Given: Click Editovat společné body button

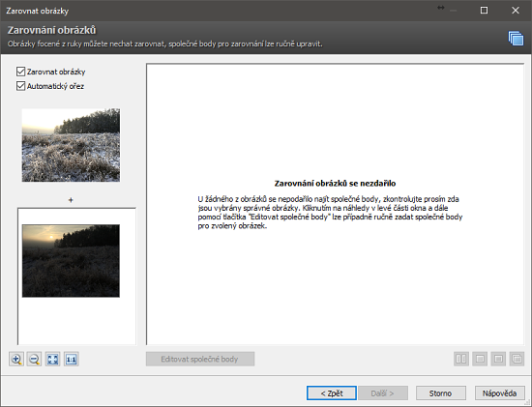Looking at the screenshot, I should [x=200, y=359].
